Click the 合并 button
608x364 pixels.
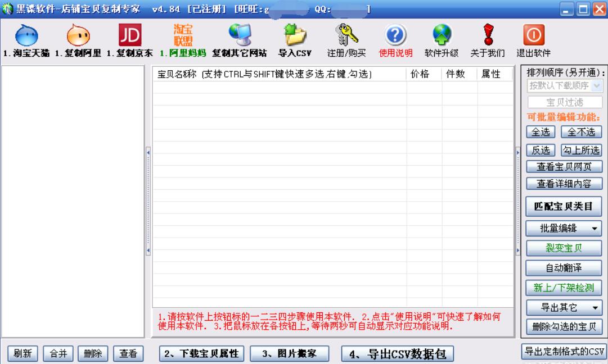(58, 353)
